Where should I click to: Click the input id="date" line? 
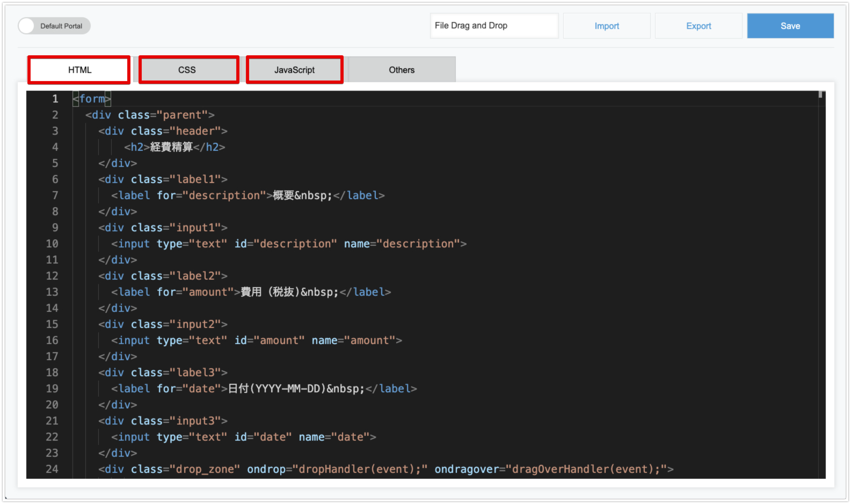[244, 437]
